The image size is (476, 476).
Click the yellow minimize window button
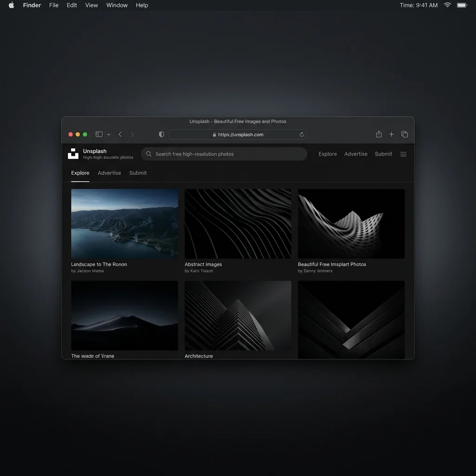78,134
